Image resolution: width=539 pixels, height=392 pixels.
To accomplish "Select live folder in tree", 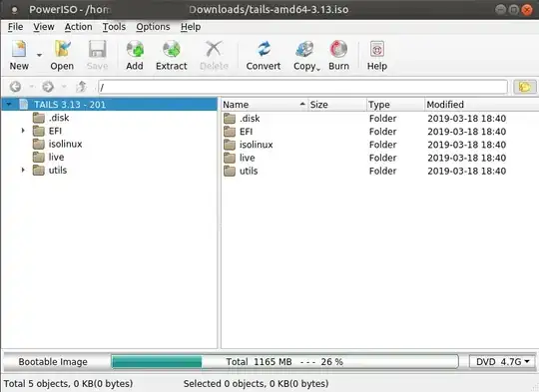I will [x=56, y=157].
